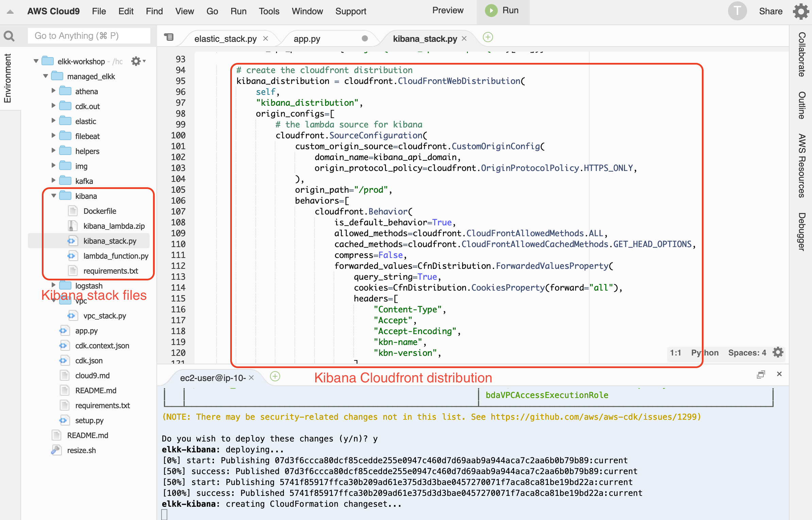Screen dimensions: 812x520
Task: Click the Spaces: 4 indentation setting
Action: 747,352
